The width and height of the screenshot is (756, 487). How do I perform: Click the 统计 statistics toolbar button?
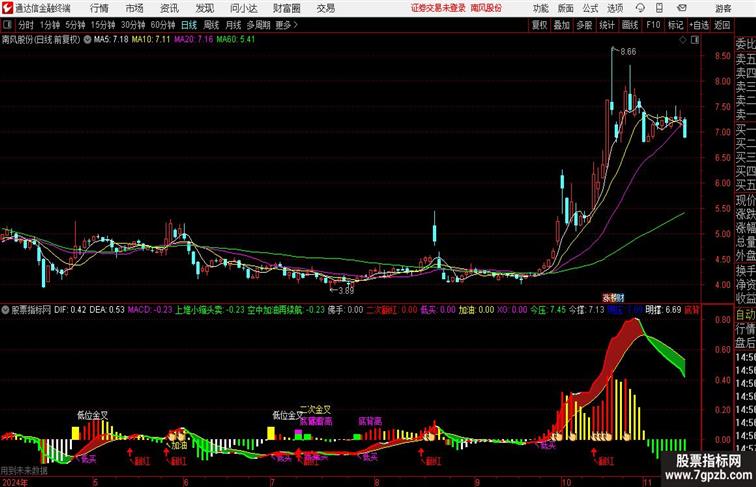pyautogui.click(x=607, y=25)
